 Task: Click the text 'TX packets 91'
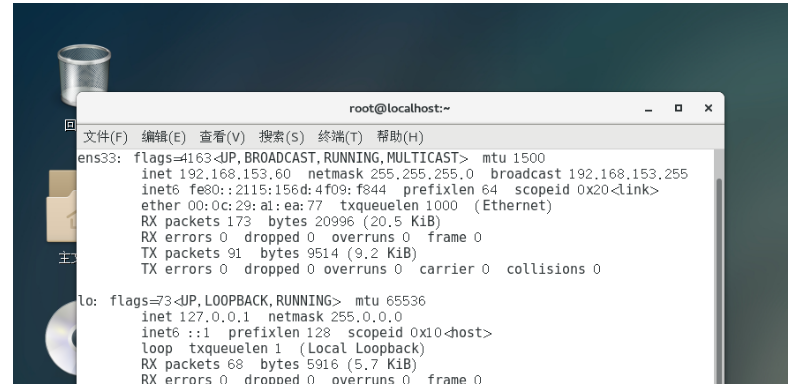[x=192, y=253]
